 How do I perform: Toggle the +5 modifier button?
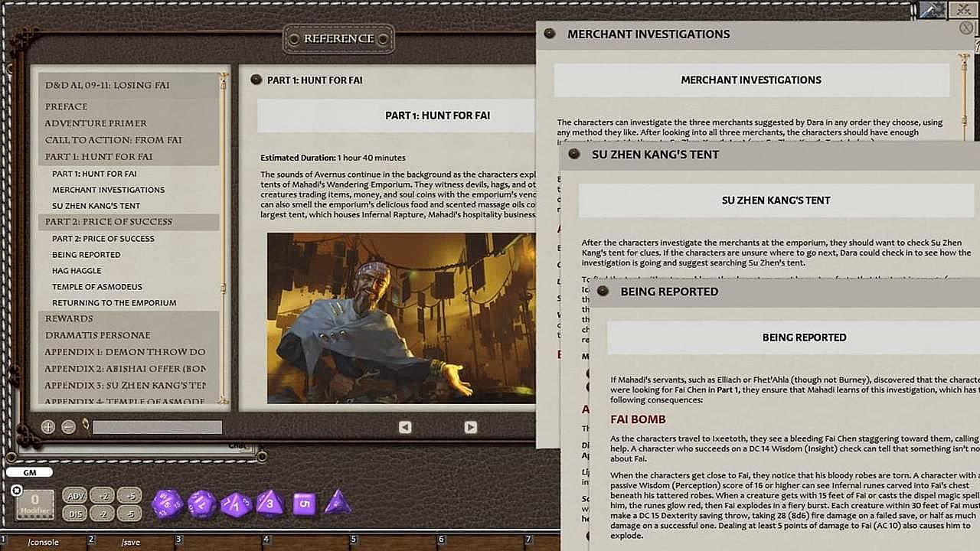[x=131, y=495]
